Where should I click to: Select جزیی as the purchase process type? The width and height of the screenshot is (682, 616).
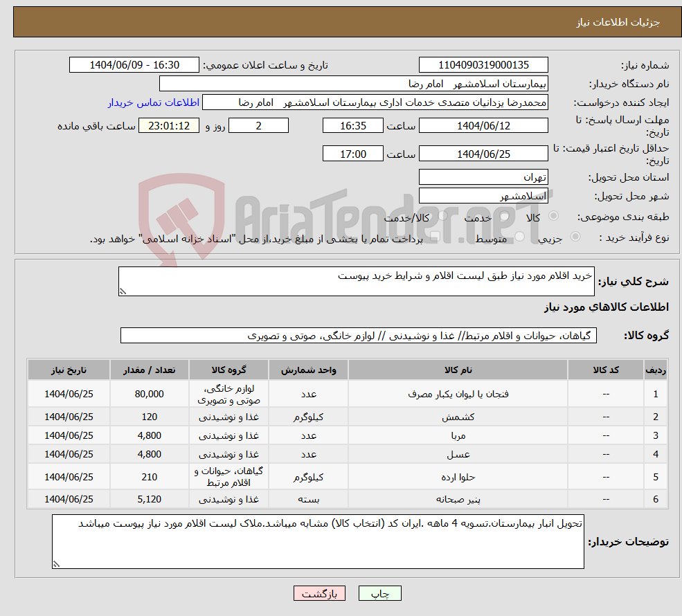click(575, 236)
